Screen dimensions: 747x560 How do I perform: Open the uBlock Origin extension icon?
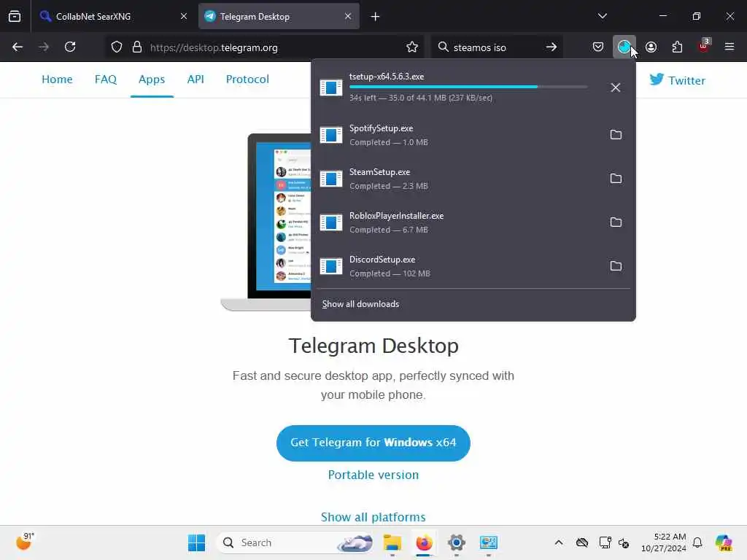point(704,46)
